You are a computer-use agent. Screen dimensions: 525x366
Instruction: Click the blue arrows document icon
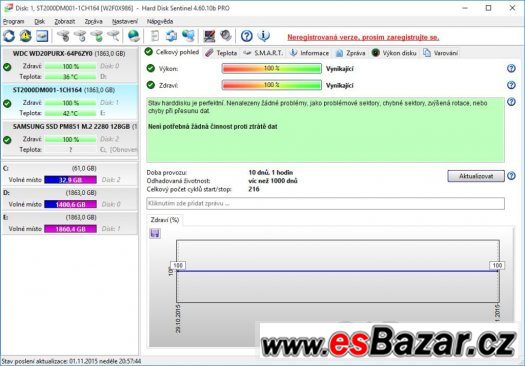click(171, 36)
